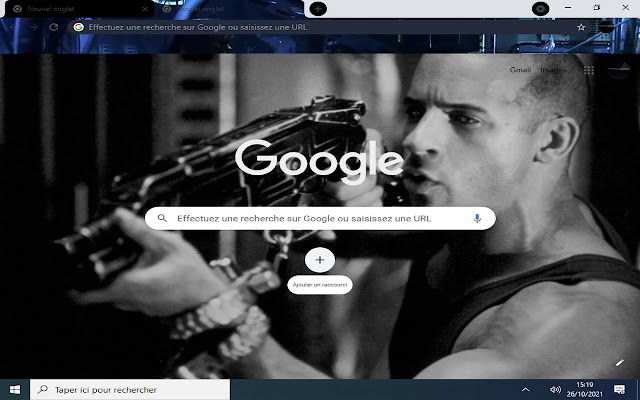Open a new tab with the plus button
Image resolution: width=640 pixels, height=400 pixels.
point(318,9)
